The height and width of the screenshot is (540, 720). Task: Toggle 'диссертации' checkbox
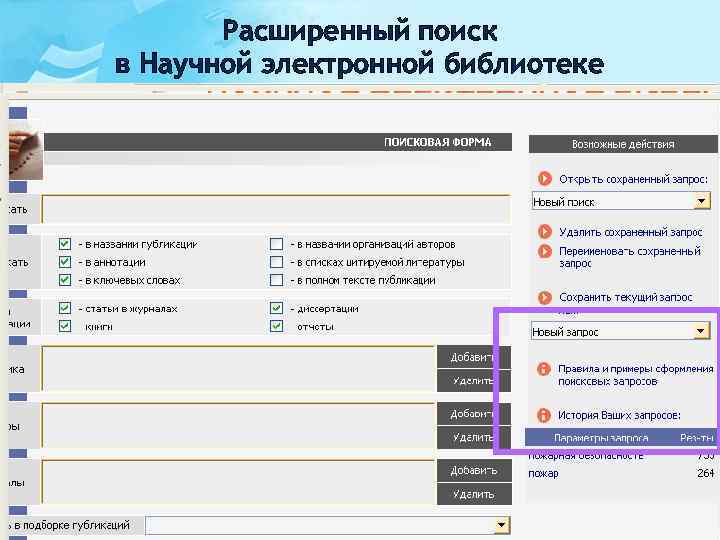[x=276, y=308]
